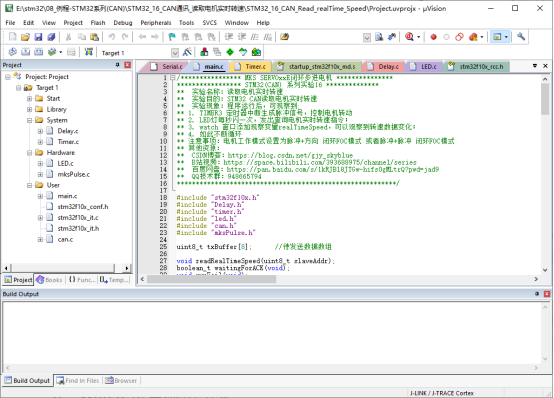Image resolution: width=554 pixels, height=398 pixels.
Task: Click the Start/Stop Debug Session icon
Action: (x=409, y=37)
